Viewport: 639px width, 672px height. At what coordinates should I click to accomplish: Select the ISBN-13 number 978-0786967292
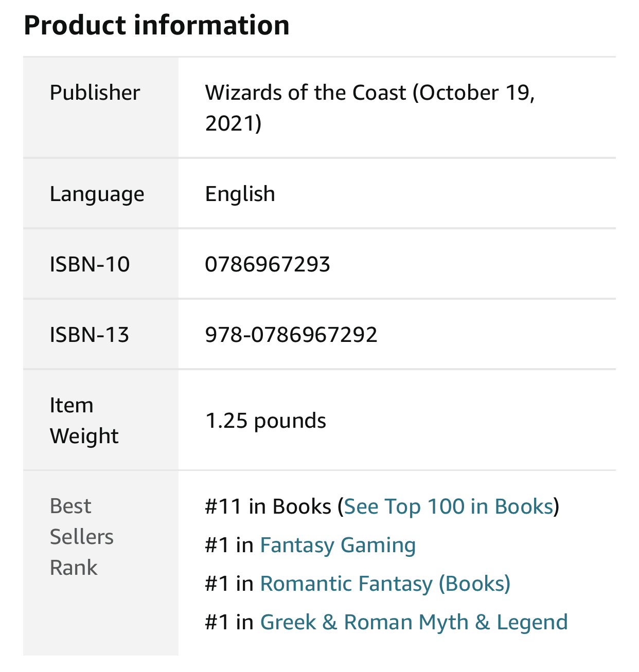(291, 335)
